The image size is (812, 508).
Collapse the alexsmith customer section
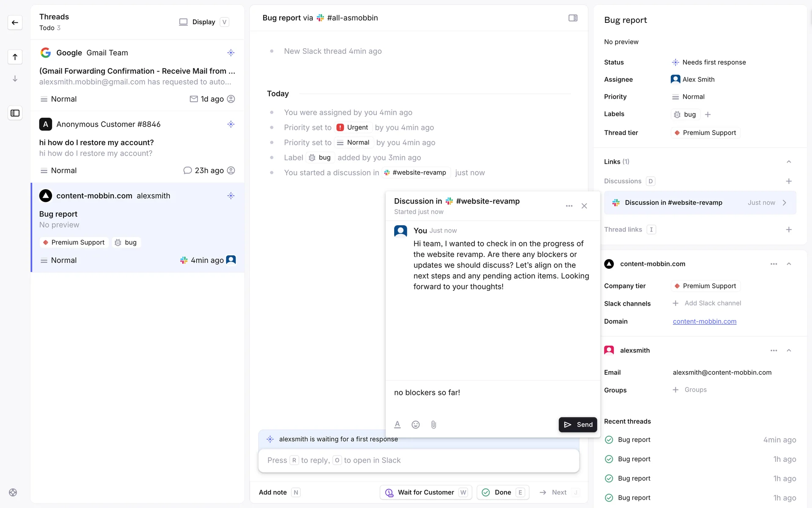788,351
